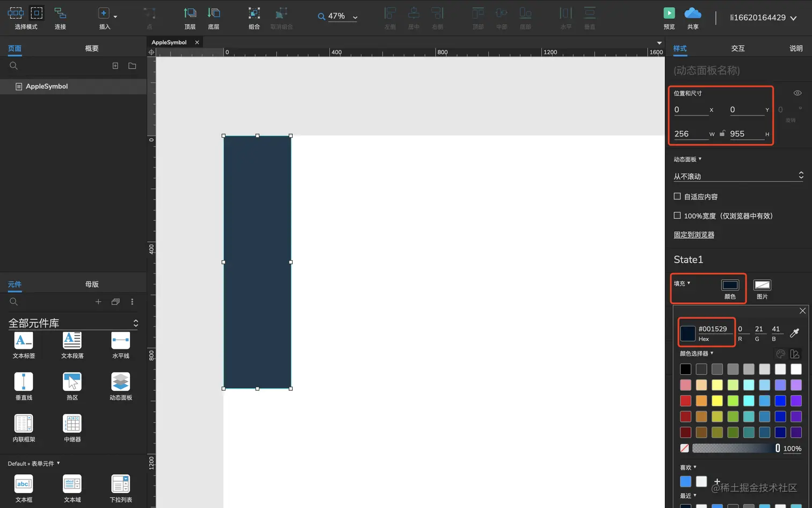Check the 100%宽度 option
812x508 pixels.
(677, 216)
